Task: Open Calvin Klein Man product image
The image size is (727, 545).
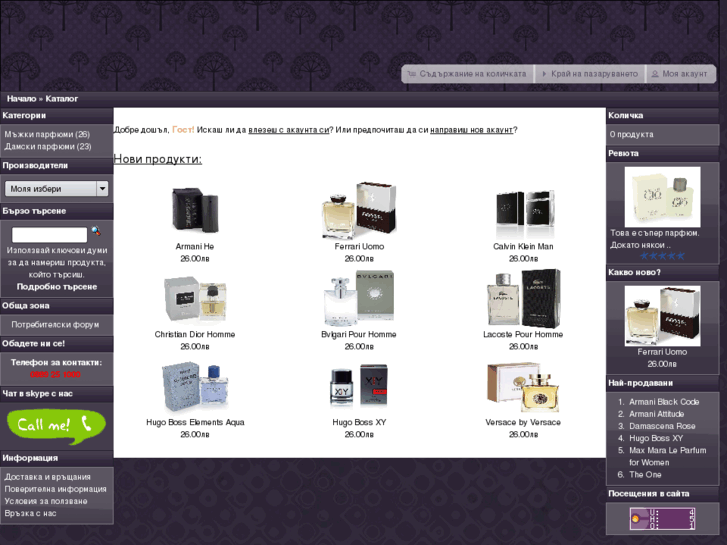Action: click(x=523, y=212)
